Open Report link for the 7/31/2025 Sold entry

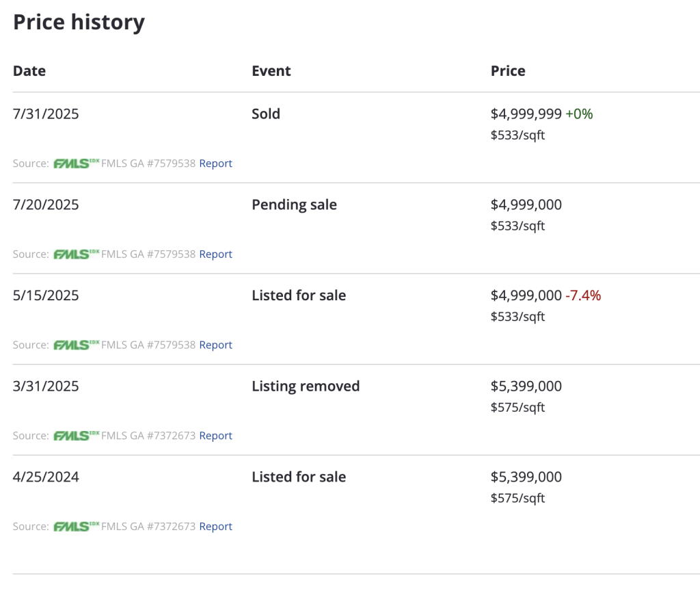pos(215,163)
